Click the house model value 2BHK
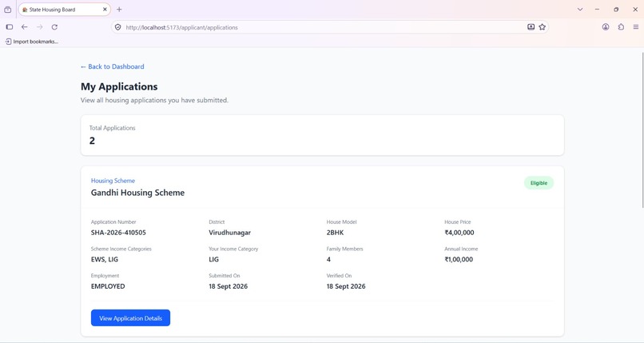 [x=335, y=233]
